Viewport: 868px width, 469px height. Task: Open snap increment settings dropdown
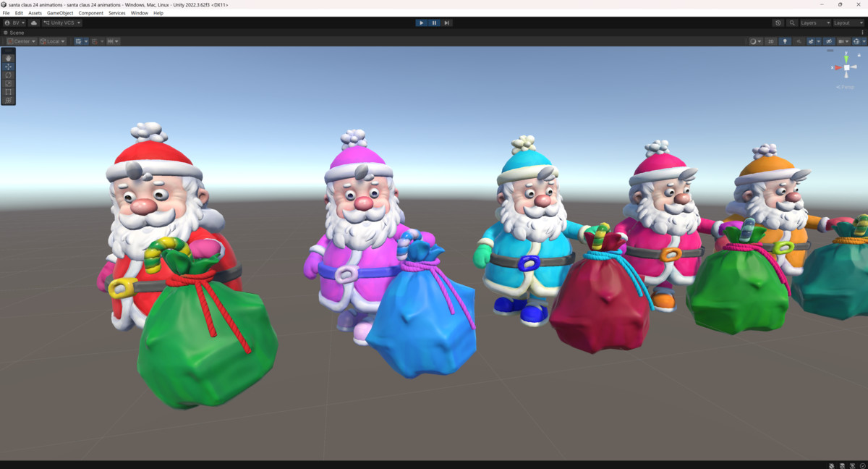(113, 41)
